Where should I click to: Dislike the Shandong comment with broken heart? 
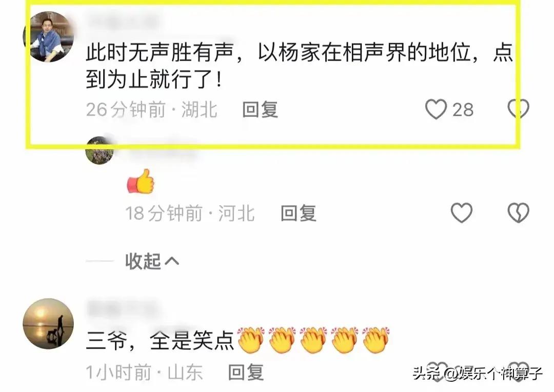(x=518, y=372)
